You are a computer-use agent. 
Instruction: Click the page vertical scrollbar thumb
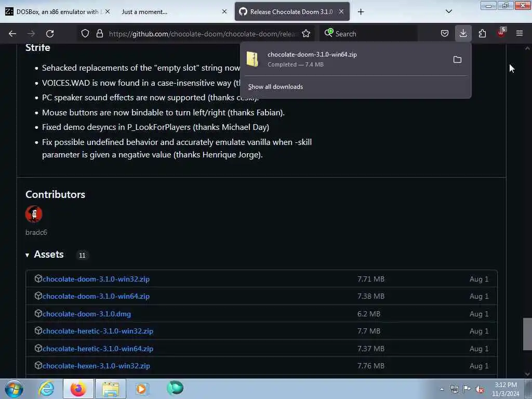527,334
